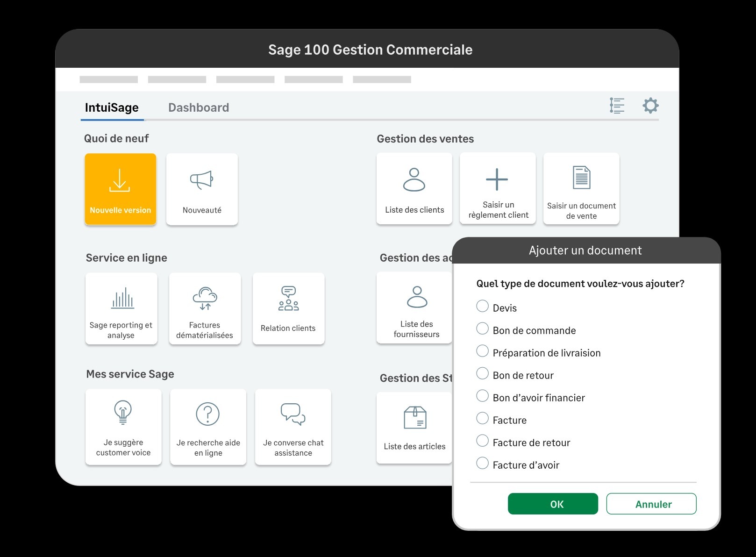Click the list view icon beside gear
This screenshot has width=756, height=557.
click(617, 106)
